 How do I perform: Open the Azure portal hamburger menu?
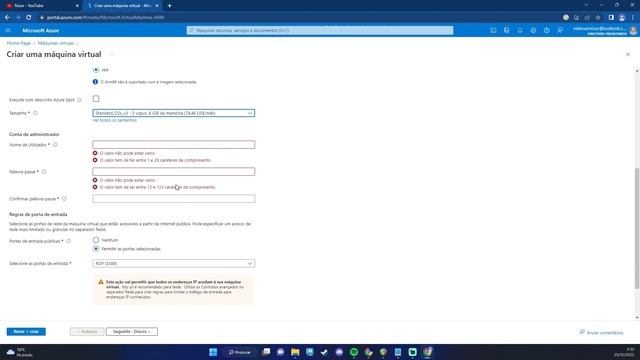click(x=8, y=31)
